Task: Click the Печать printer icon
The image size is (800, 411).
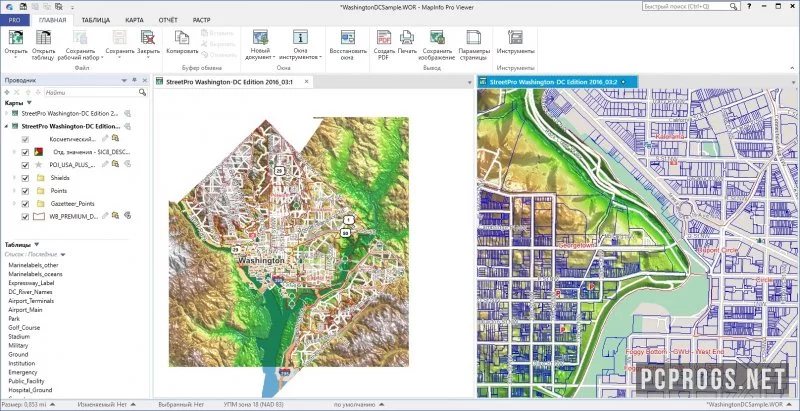Action: coord(407,38)
